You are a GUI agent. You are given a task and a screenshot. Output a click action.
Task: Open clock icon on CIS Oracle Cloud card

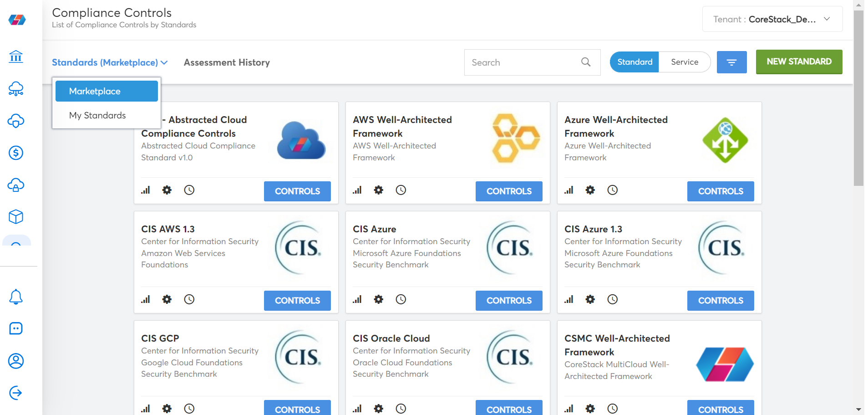[401, 409]
